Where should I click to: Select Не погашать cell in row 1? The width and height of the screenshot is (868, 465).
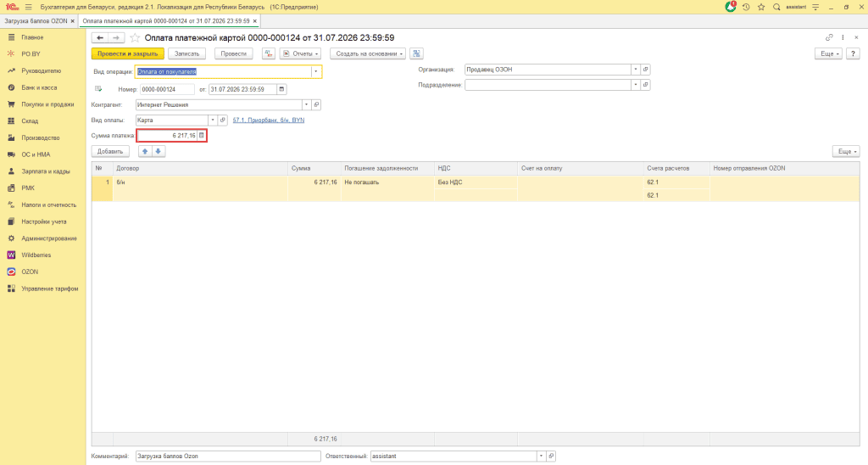(387, 182)
